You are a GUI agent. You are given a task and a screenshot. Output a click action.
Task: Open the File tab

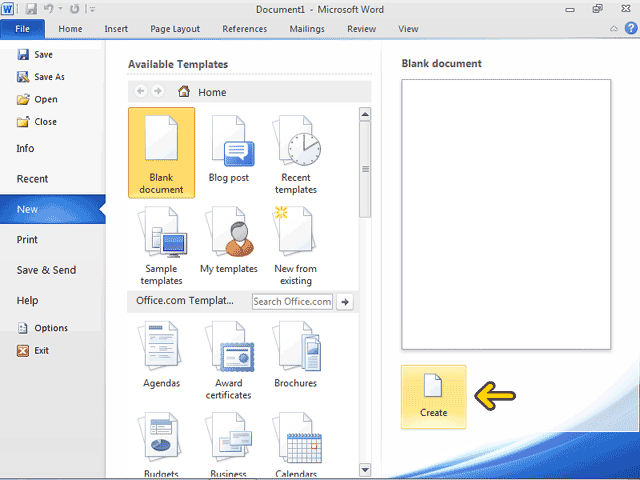[22, 29]
